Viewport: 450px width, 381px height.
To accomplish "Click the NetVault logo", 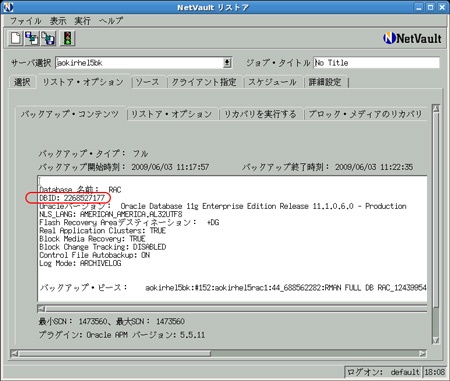I will pyautogui.click(x=412, y=38).
